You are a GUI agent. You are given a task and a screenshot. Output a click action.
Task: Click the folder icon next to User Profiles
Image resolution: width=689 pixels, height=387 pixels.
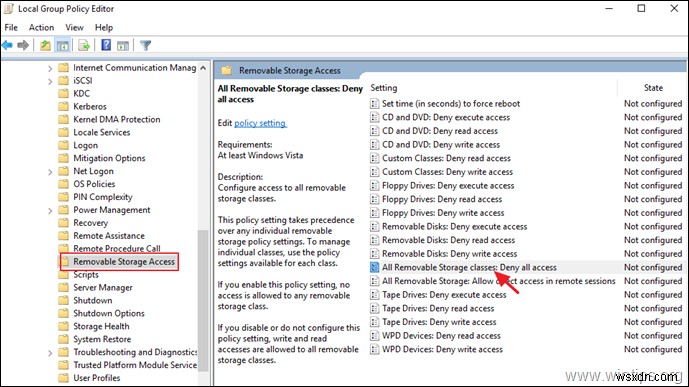point(64,378)
